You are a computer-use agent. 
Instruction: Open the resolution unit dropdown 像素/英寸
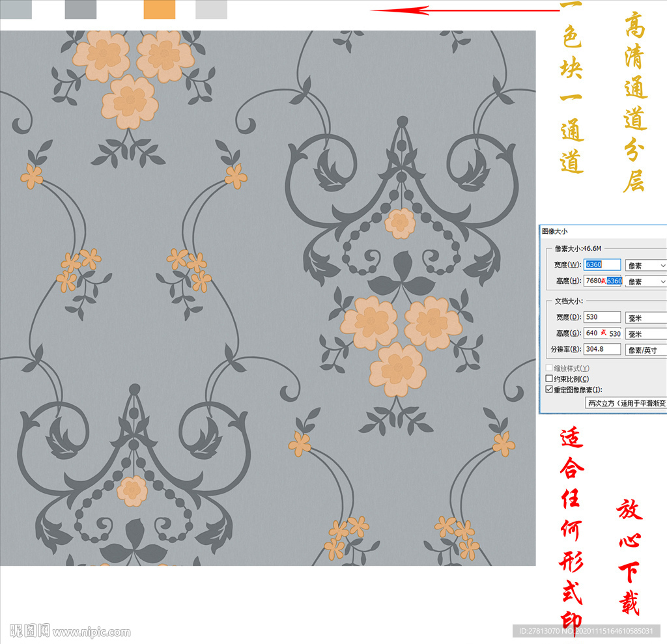click(x=646, y=350)
